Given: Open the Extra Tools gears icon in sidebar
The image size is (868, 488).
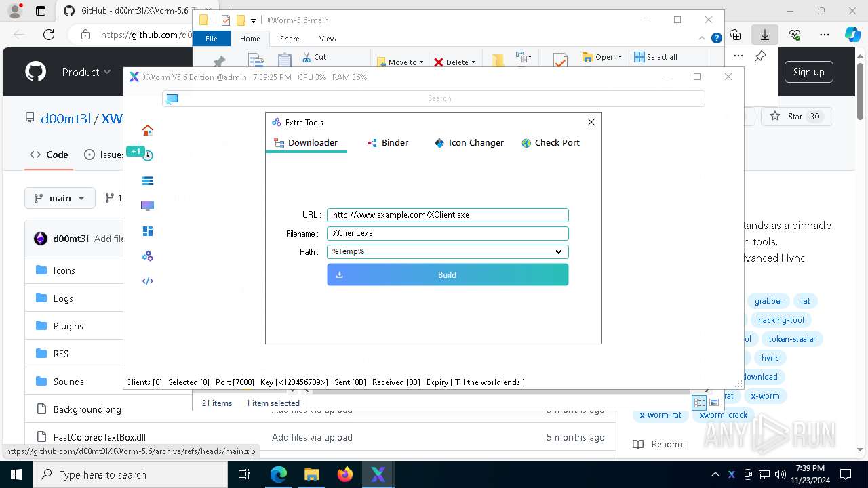Looking at the screenshot, I should [147, 256].
